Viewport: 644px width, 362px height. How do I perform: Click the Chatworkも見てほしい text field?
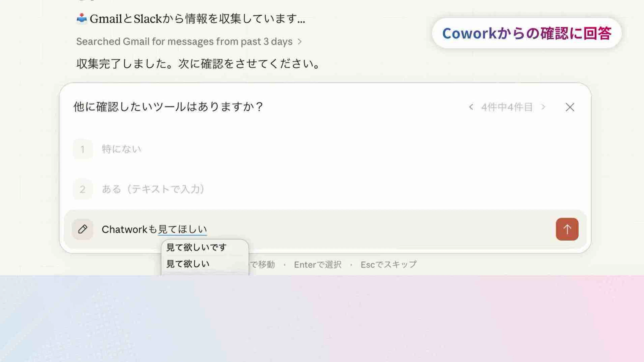325,229
